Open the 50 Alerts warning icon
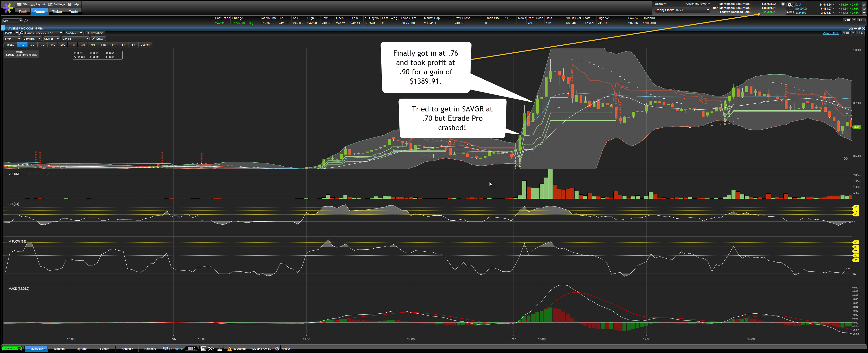Screen dimensions: 868x353 229,349
